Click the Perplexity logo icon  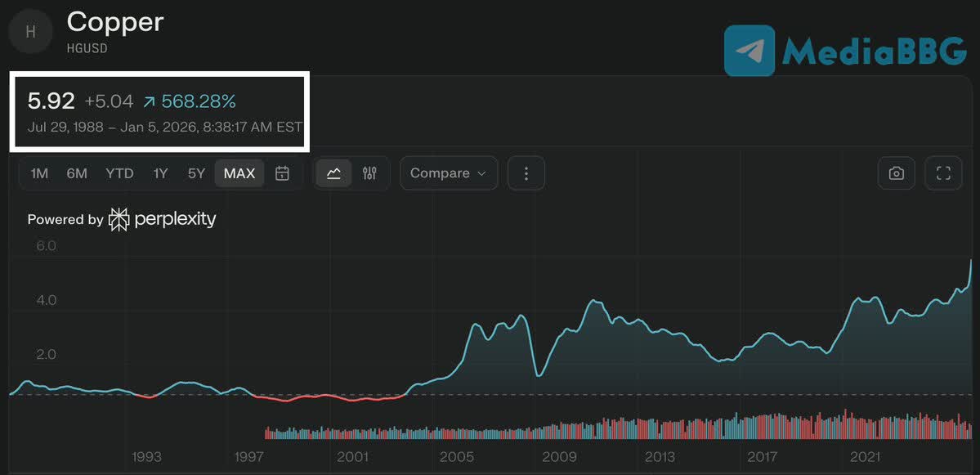tap(119, 219)
